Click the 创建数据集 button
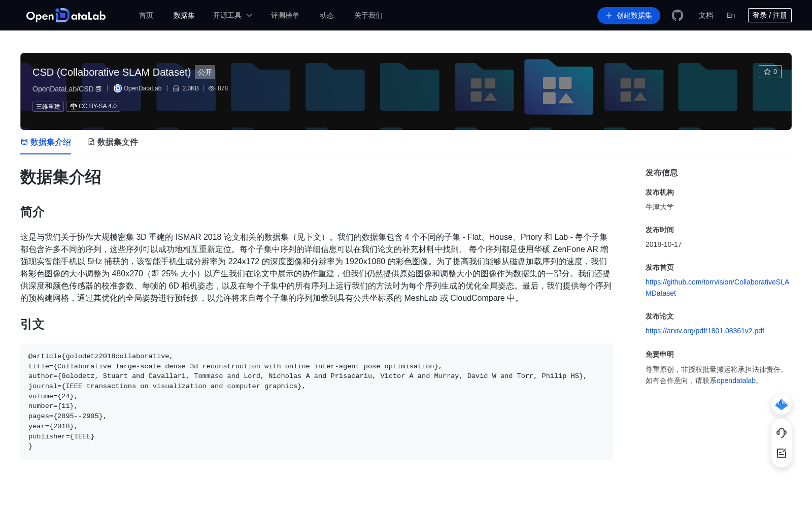 629,16
